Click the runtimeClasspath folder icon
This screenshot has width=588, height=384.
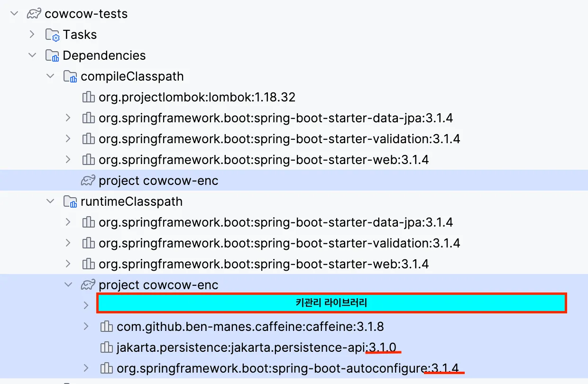[70, 201]
